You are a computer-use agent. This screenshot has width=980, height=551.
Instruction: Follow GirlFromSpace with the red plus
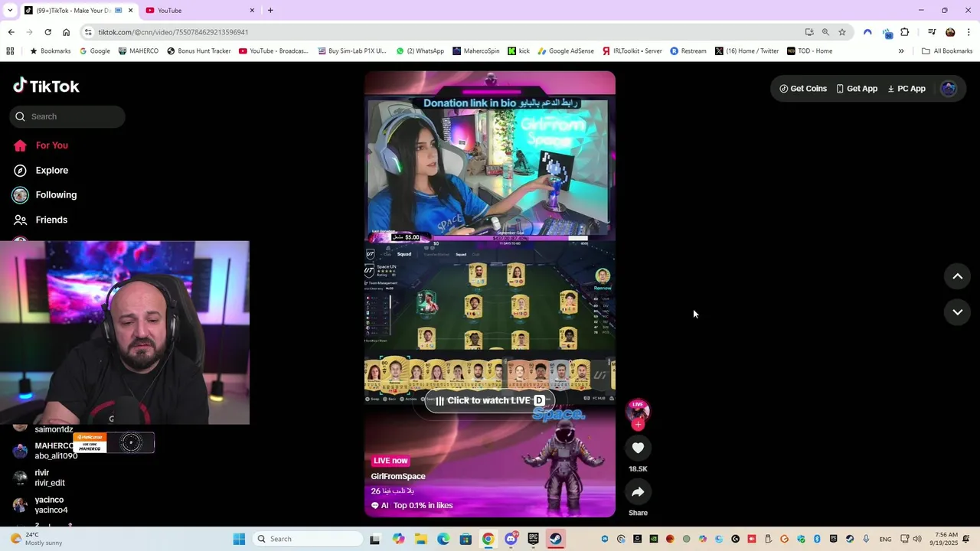pyautogui.click(x=638, y=424)
